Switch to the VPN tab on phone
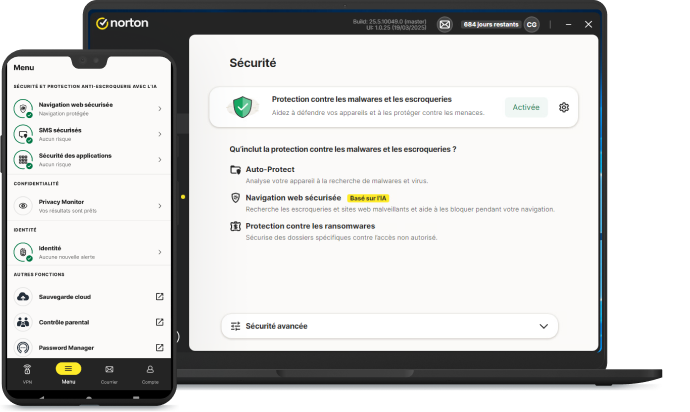690x412 pixels. coord(27,372)
